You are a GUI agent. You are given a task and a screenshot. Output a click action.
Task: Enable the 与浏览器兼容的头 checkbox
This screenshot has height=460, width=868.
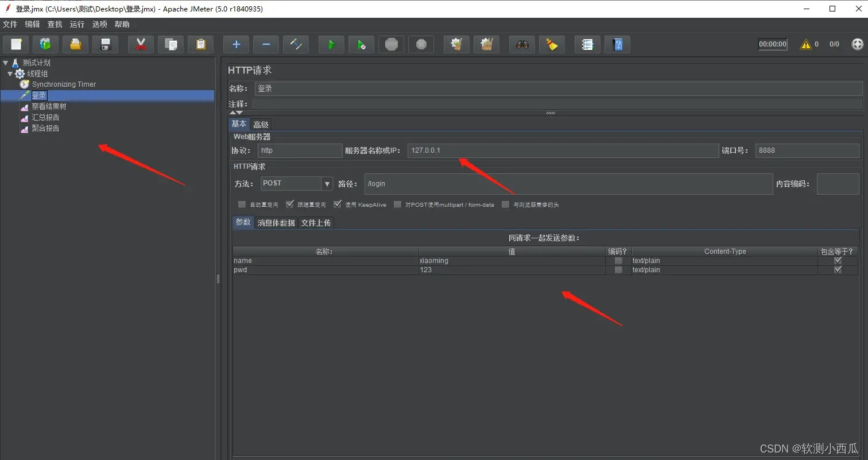[x=505, y=204]
